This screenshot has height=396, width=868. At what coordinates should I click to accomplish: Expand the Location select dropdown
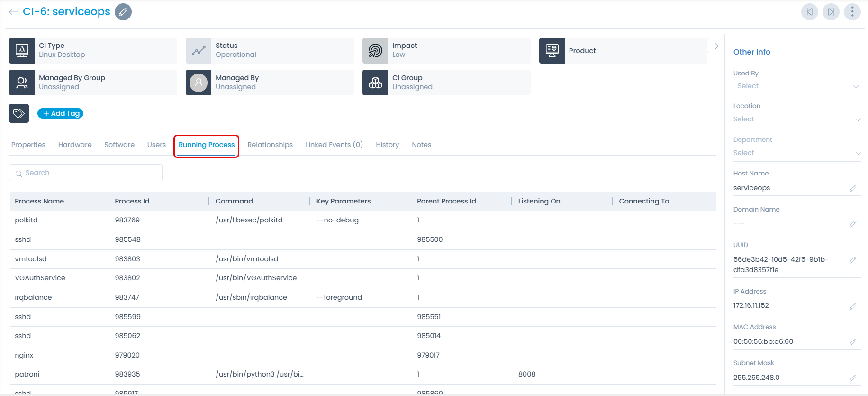(x=796, y=120)
